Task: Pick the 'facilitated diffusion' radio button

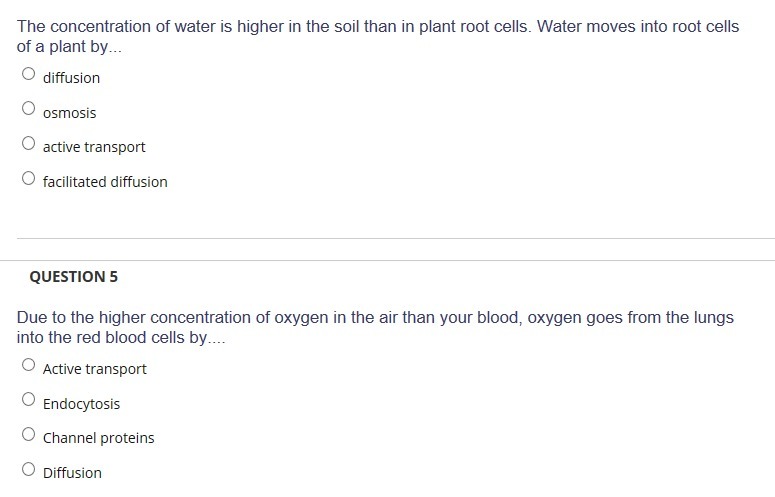Action: click(29, 179)
